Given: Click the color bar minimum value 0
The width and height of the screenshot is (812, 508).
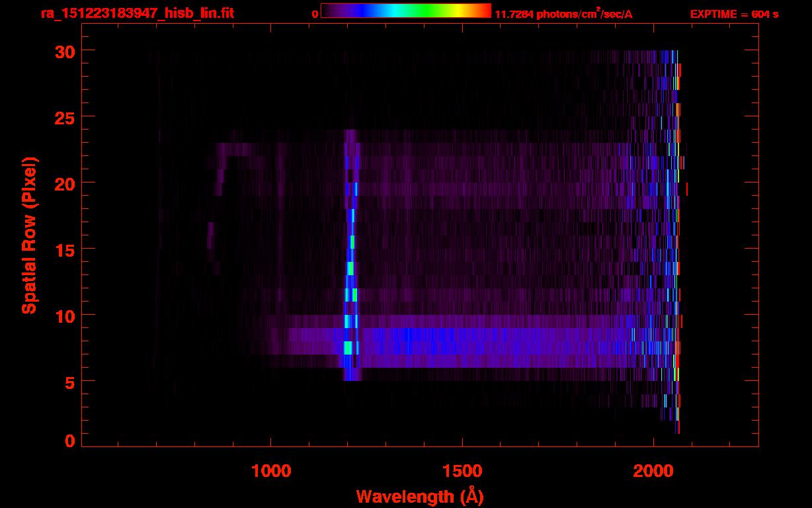Looking at the screenshot, I should (315, 14).
